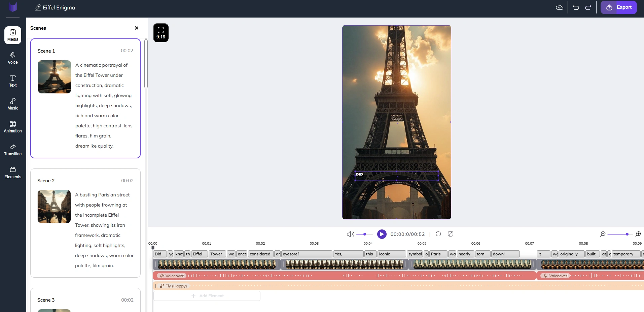644x312 pixels.
Task: Click the first video clip on timeline
Action: click(217, 264)
